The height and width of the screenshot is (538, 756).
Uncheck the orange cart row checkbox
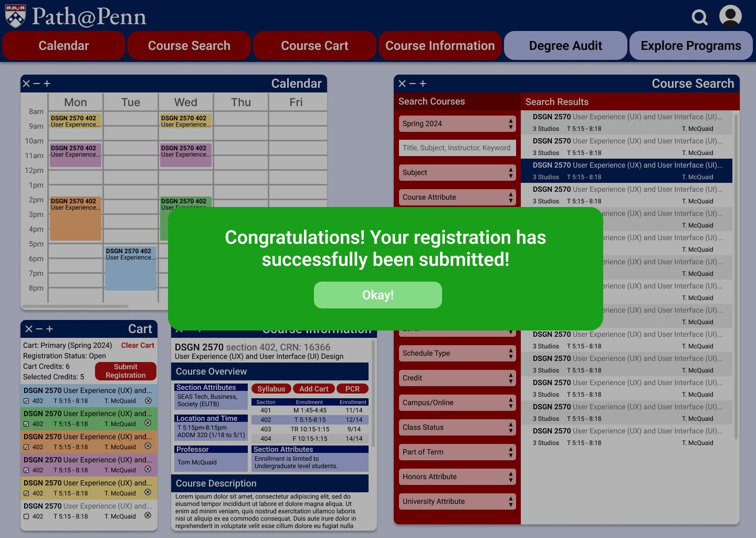26,447
